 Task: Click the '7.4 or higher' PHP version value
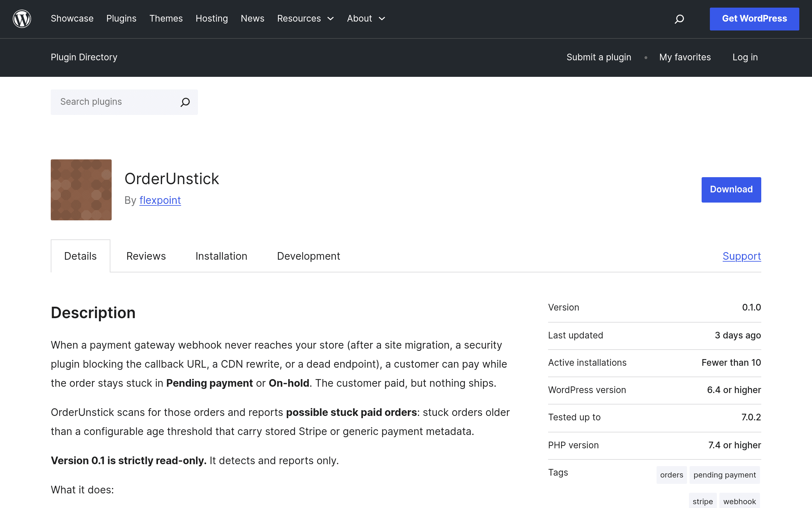(735, 445)
